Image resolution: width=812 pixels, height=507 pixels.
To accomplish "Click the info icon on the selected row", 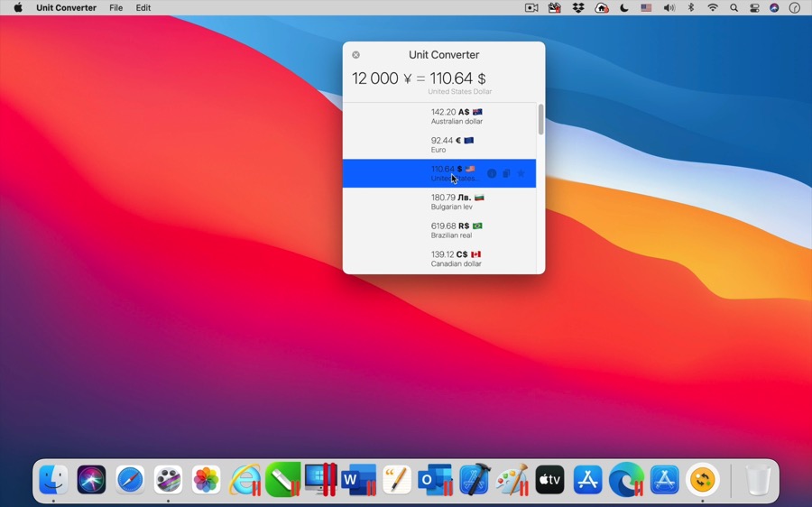I will tap(492, 173).
